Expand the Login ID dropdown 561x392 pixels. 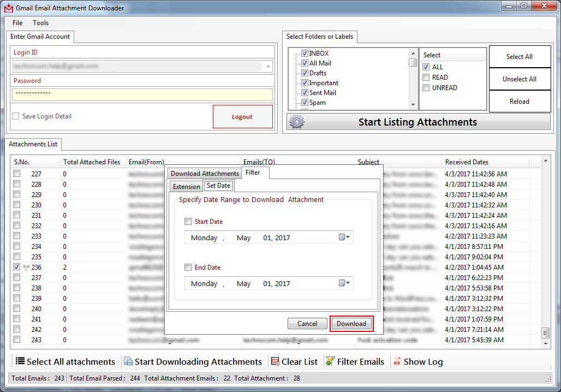tap(268, 67)
